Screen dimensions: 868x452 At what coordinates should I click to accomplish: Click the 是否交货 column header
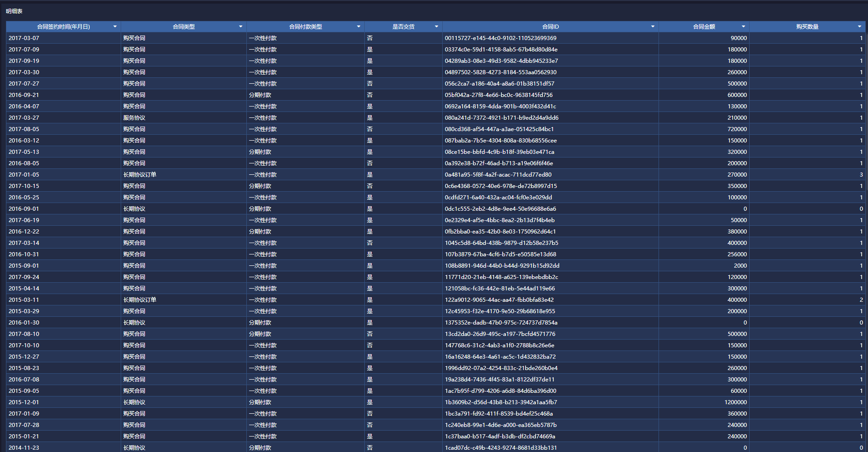pyautogui.click(x=403, y=27)
